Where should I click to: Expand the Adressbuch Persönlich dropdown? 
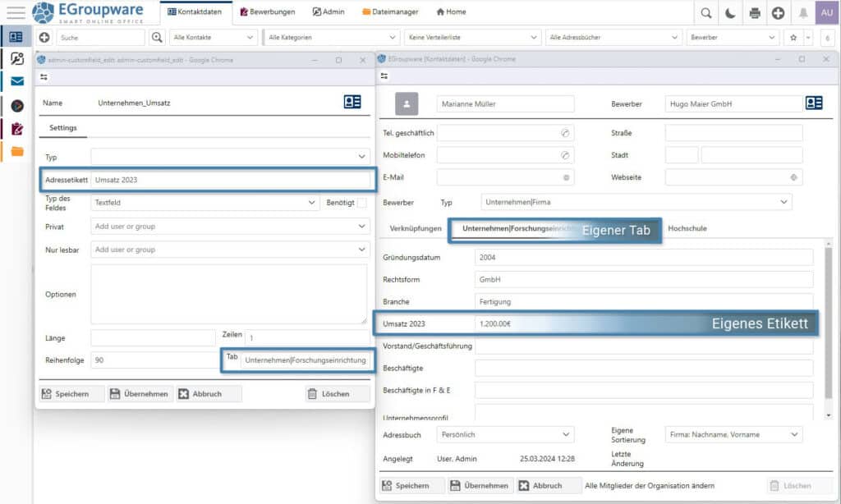coord(505,434)
